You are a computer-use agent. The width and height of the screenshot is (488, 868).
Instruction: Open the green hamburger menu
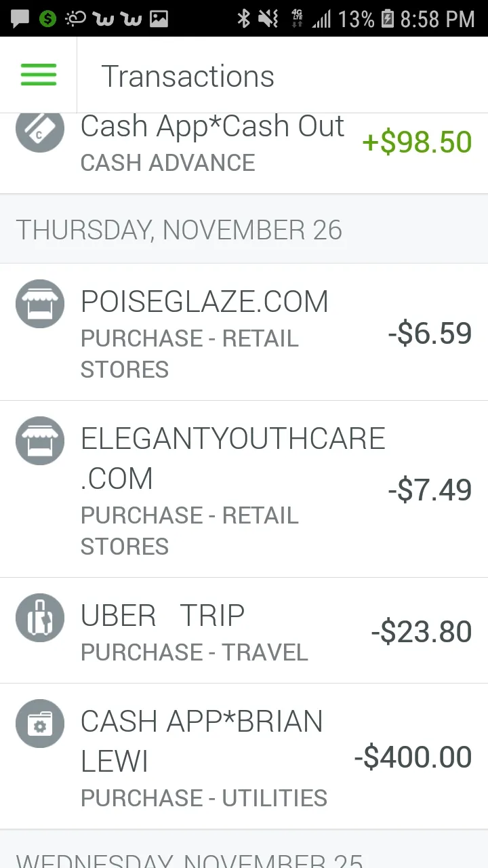(x=39, y=75)
